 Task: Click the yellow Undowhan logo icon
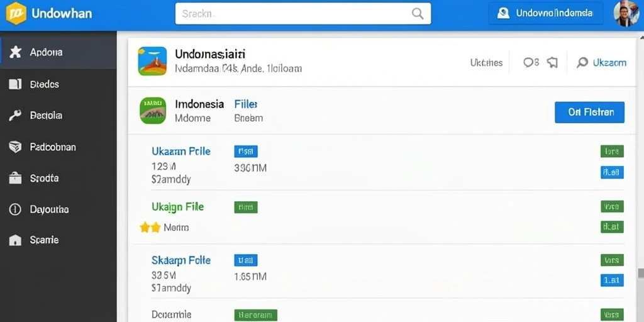(16, 14)
